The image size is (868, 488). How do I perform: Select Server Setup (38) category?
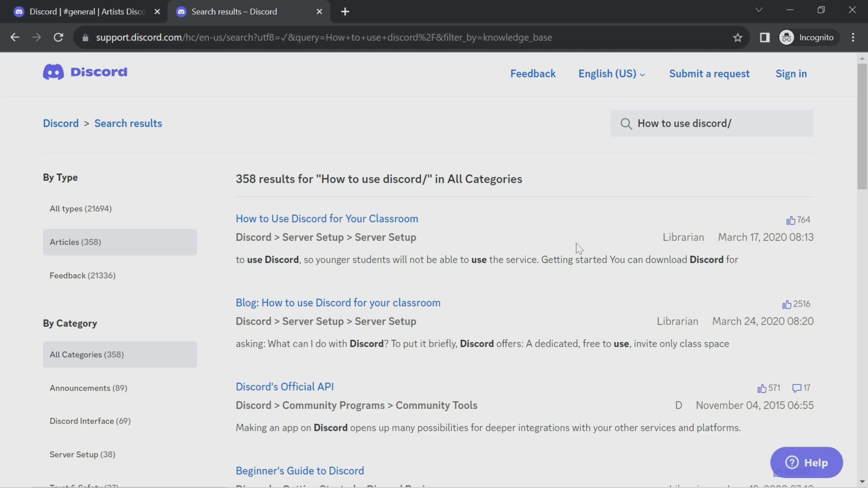click(82, 455)
